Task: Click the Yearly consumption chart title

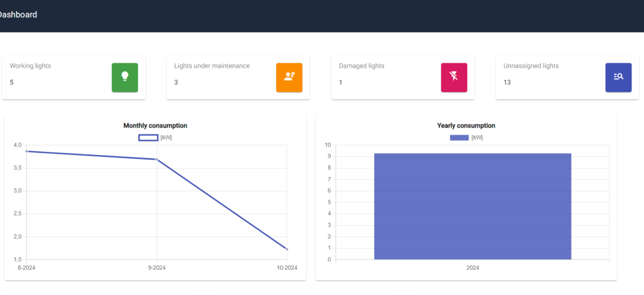Action: click(x=466, y=126)
